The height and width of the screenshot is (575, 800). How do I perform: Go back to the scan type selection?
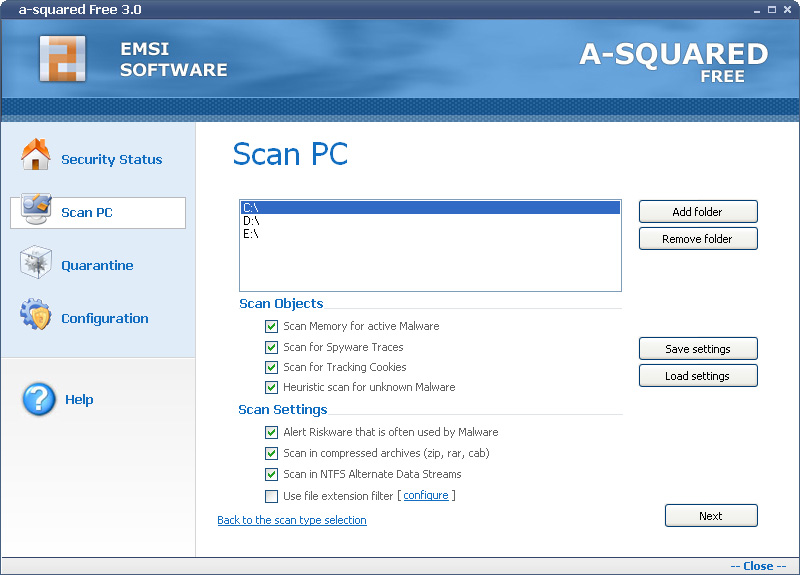[x=292, y=520]
